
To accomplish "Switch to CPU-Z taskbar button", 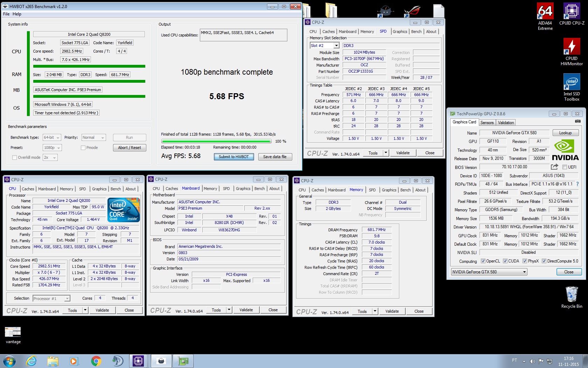I will (138, 361).
